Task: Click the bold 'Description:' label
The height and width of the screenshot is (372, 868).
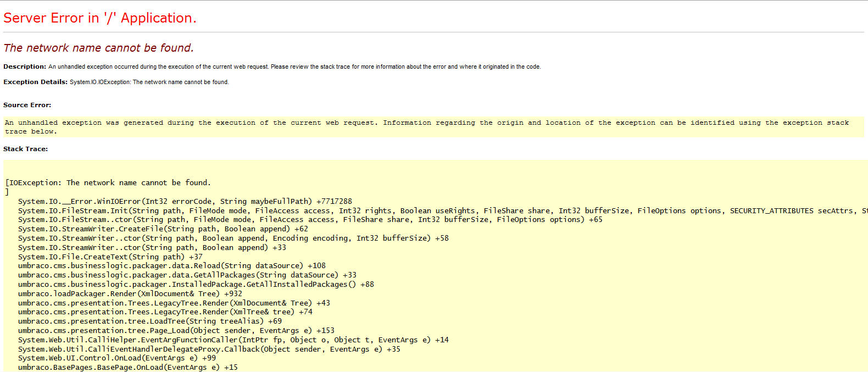Action: tap(25, 66)
